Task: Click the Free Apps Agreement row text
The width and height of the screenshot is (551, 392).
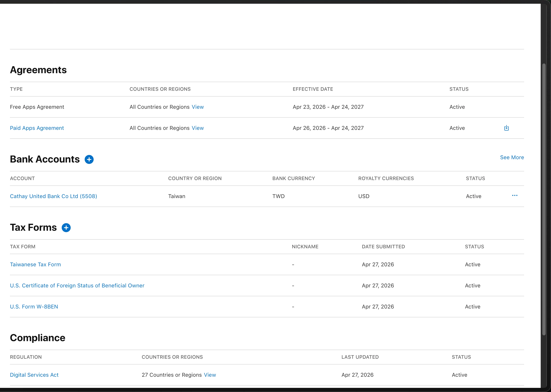Action: coord(37,107)
